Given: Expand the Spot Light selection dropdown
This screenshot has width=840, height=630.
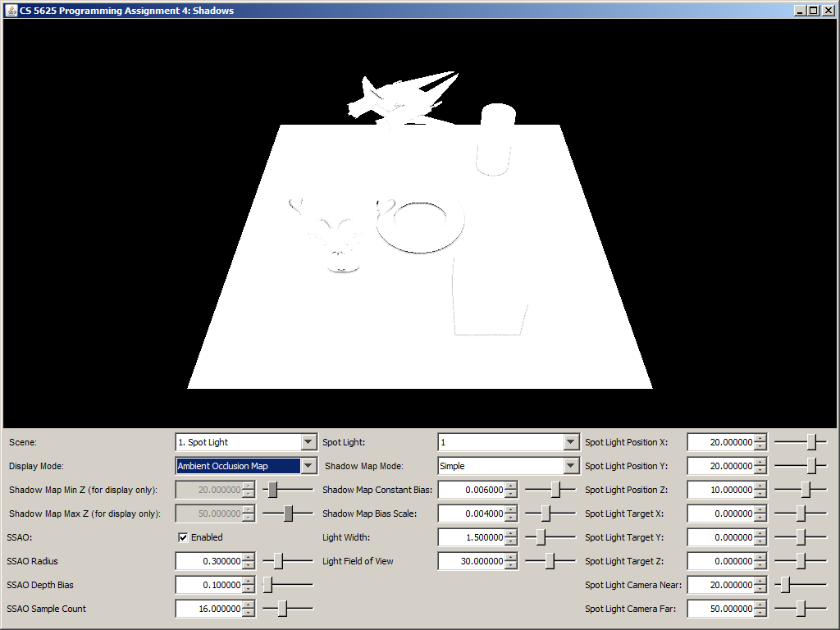Looking at the screenshot, I should pyautogui.click(x=571, y=442).
